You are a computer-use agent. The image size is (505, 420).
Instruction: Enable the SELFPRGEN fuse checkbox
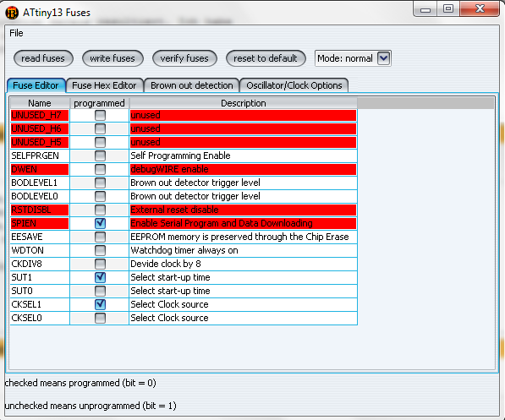(100, 155)
